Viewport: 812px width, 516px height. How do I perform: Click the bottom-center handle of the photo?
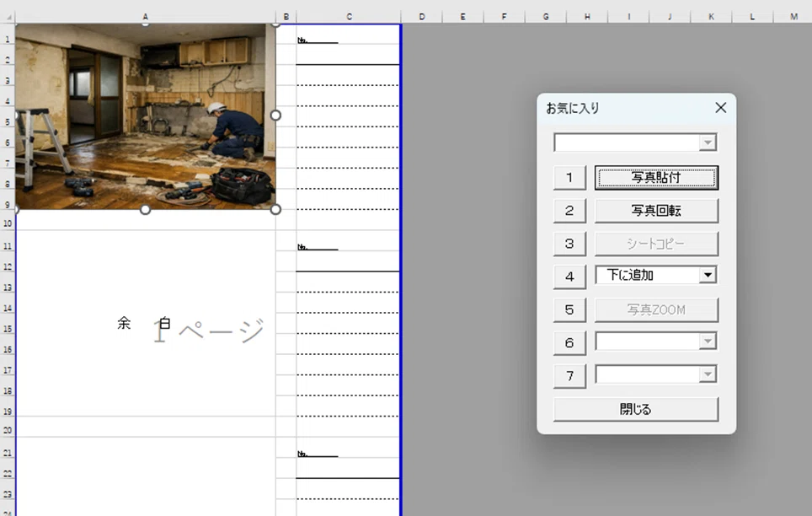point(146,209)
